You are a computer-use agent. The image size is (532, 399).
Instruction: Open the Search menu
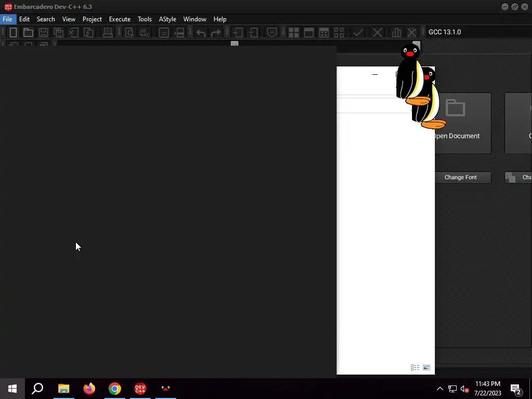[x=46, y=19]
